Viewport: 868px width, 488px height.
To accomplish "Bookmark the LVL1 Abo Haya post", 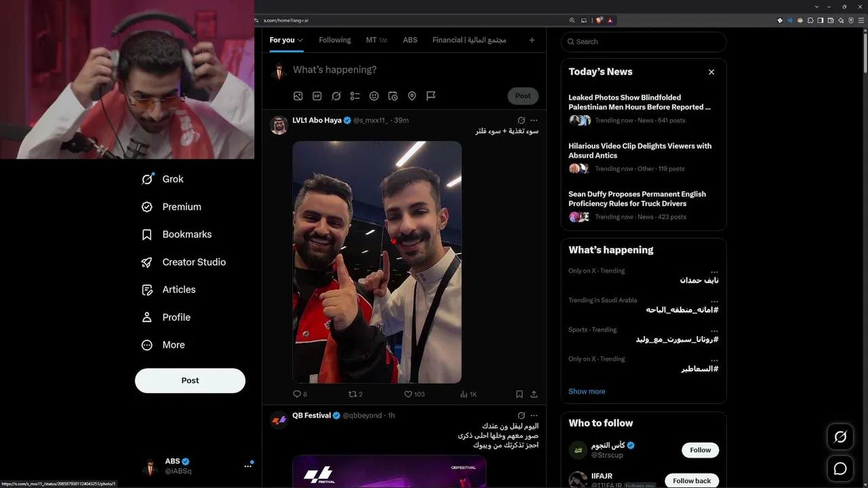I will (519, 394).
